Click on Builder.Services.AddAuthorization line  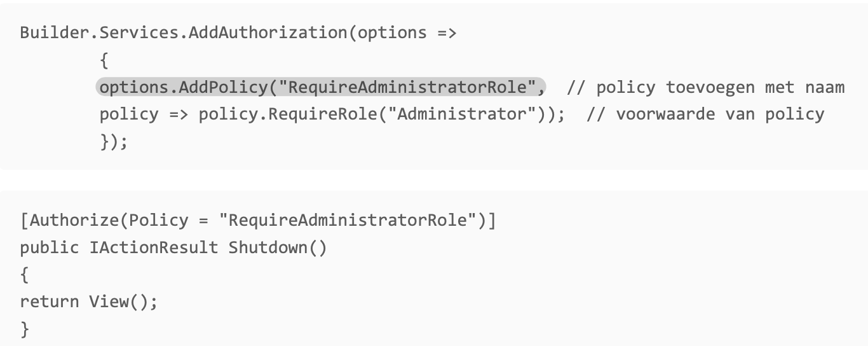point(238,32)
